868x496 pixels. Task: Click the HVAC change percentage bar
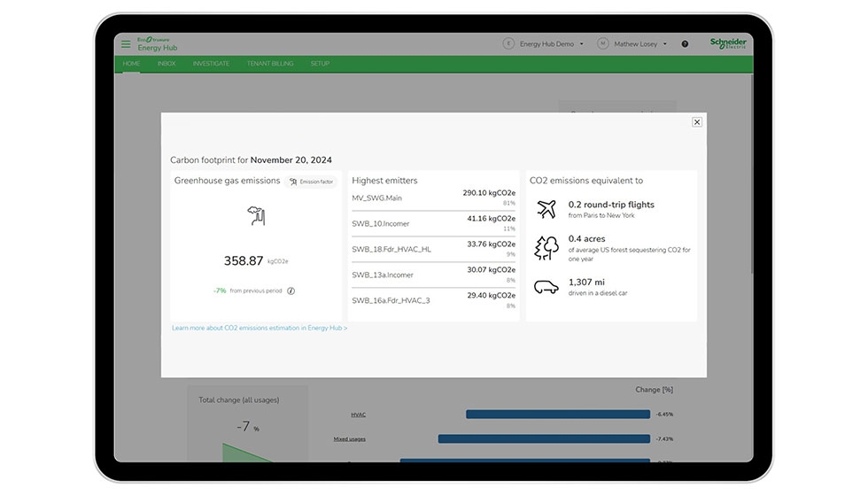tap(557, 414)
